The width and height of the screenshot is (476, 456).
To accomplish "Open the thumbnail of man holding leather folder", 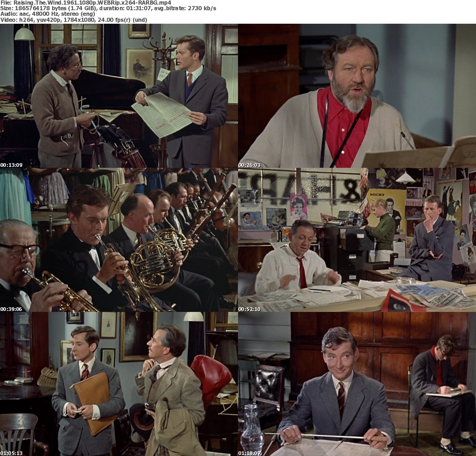I will click(x=119, y=384).
